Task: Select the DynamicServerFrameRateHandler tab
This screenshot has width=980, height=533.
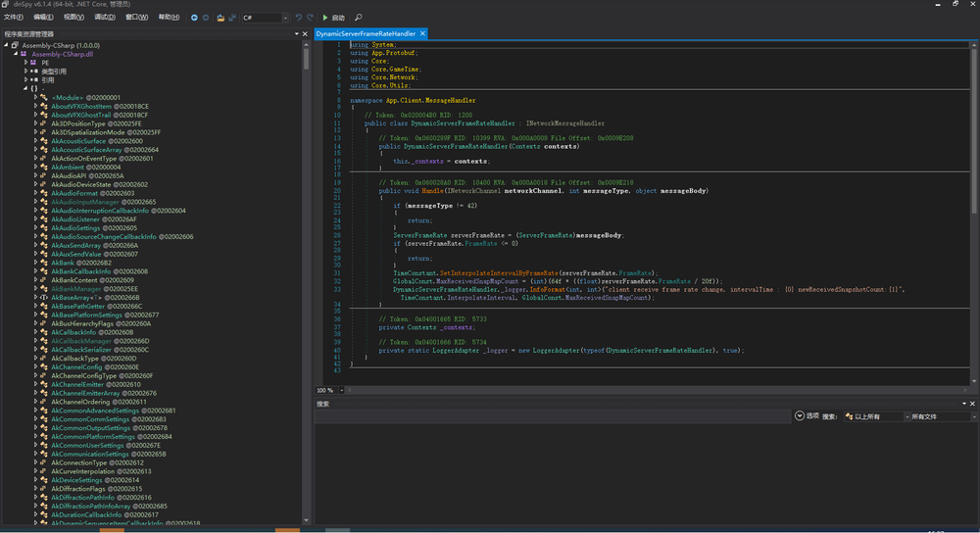Action: point(365,33)
